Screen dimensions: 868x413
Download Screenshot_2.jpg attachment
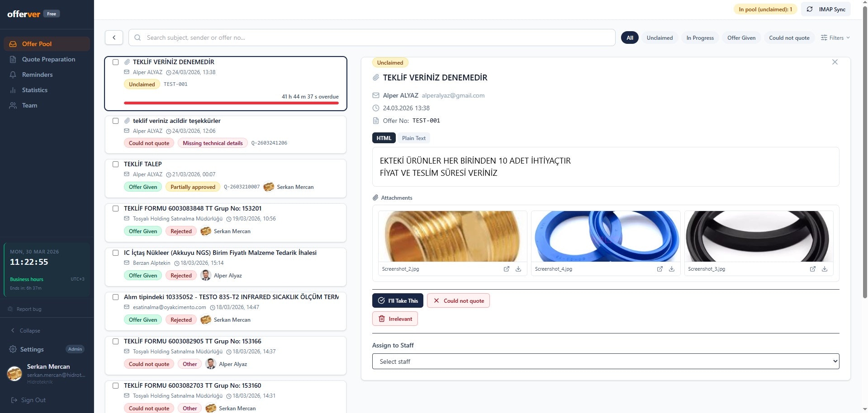pos(518,269)
